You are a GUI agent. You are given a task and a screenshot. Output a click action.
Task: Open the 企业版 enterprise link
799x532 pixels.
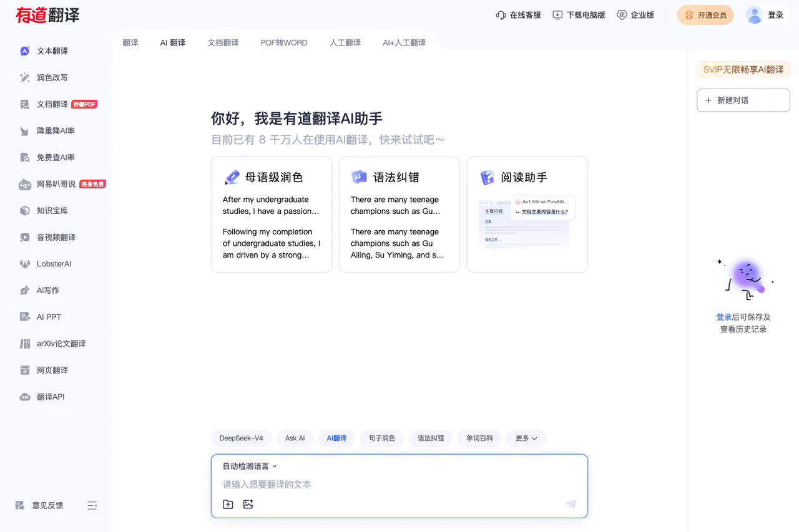tap(635, 15)
